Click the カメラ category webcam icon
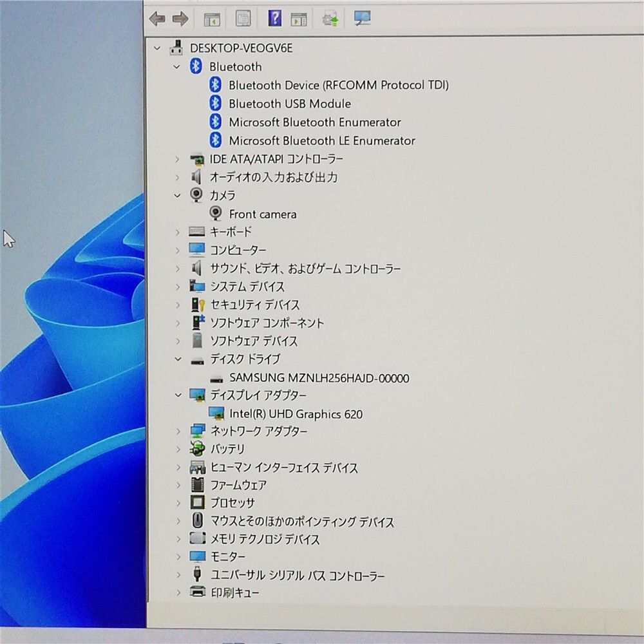 point(196,194)
